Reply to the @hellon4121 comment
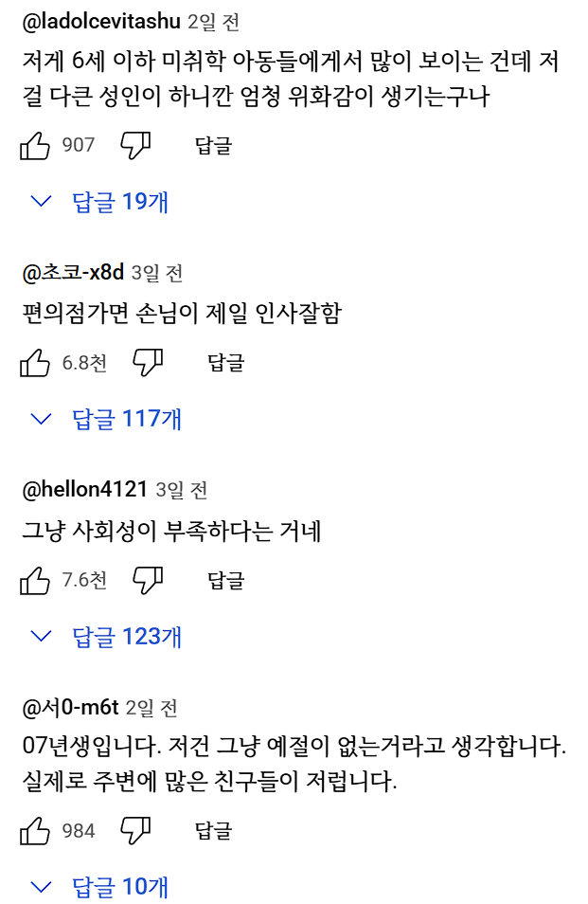The width and height of the screenshot is (588, 904). pyautogui.click(x=225, y=580)
